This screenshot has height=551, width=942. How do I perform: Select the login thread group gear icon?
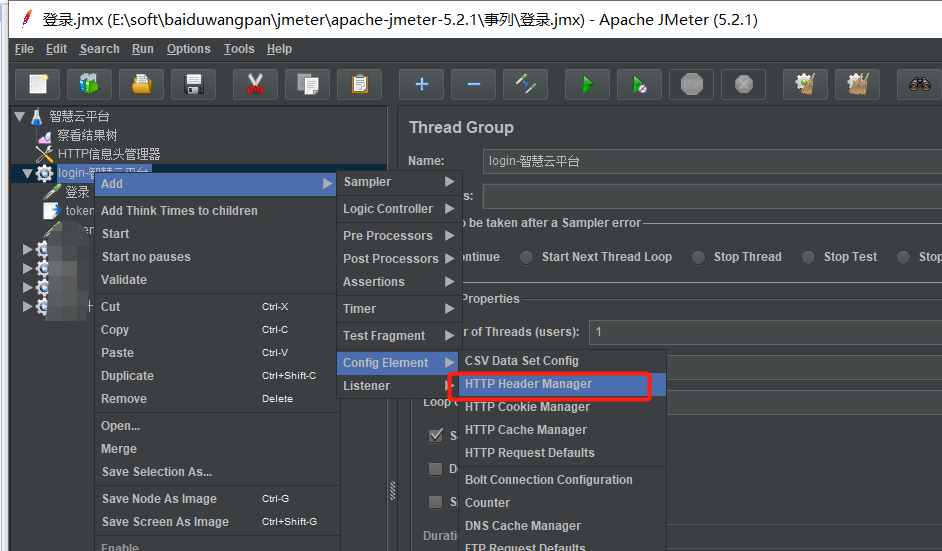44,173
